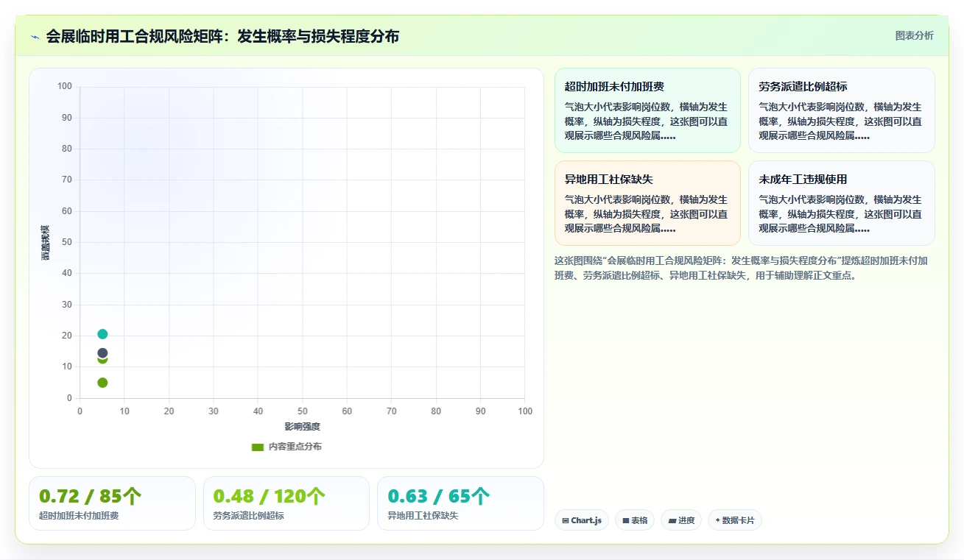Click the summary paragraph starting 这张图围绕

coord(741,268)
